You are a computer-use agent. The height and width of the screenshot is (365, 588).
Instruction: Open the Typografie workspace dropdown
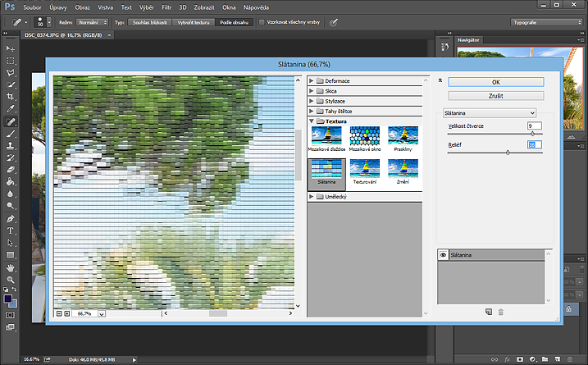546,22
